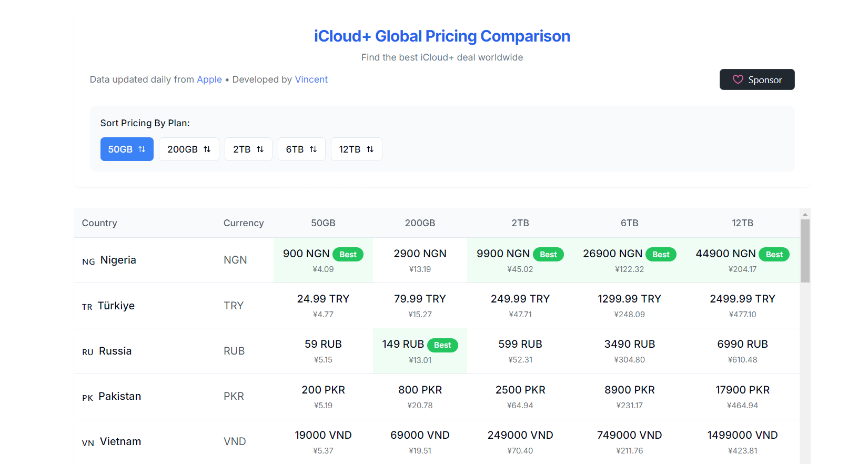This screenshot has width=868, height=464.
Task: Sort pricing by the 2TB plan
Action: tap(248, 149)
